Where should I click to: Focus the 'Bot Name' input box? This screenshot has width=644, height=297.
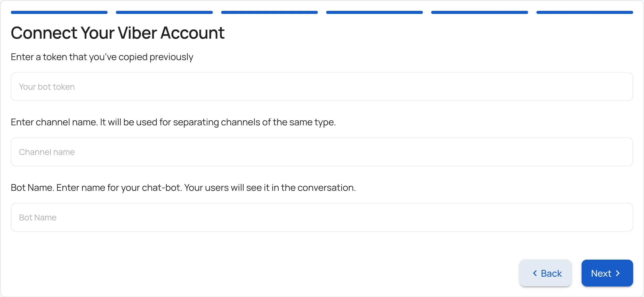pos(322,217)
